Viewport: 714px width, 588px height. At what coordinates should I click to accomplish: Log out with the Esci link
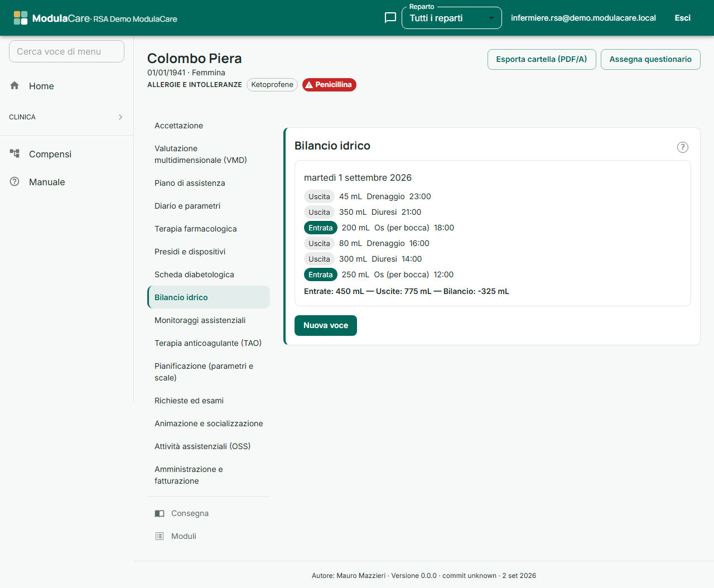point(683,18)
